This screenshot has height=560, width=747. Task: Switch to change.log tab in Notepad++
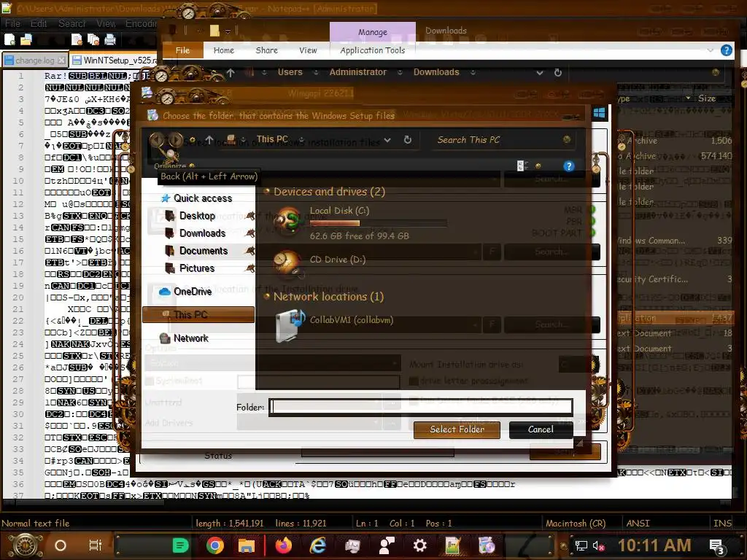[x=34, y=61]
